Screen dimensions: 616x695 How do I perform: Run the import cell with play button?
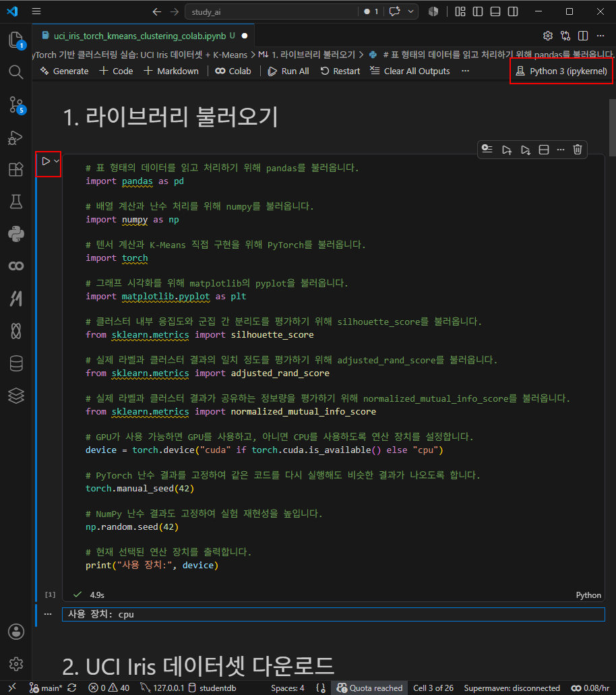pyautogui.click(x=46, y=161)
